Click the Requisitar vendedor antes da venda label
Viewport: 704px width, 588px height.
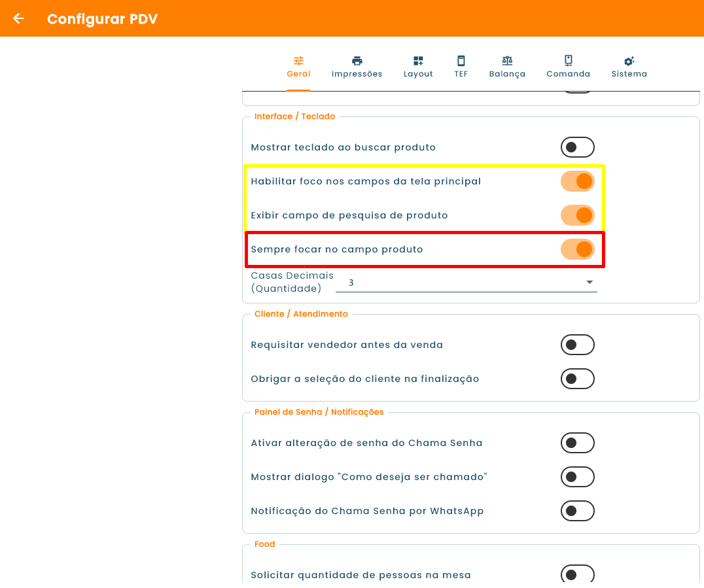point(347,345)
